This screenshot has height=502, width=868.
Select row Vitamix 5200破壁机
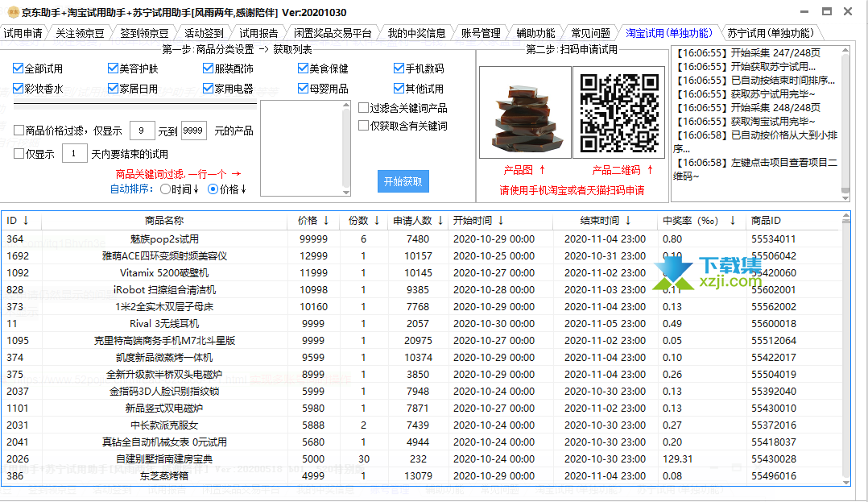pos(422,272)
